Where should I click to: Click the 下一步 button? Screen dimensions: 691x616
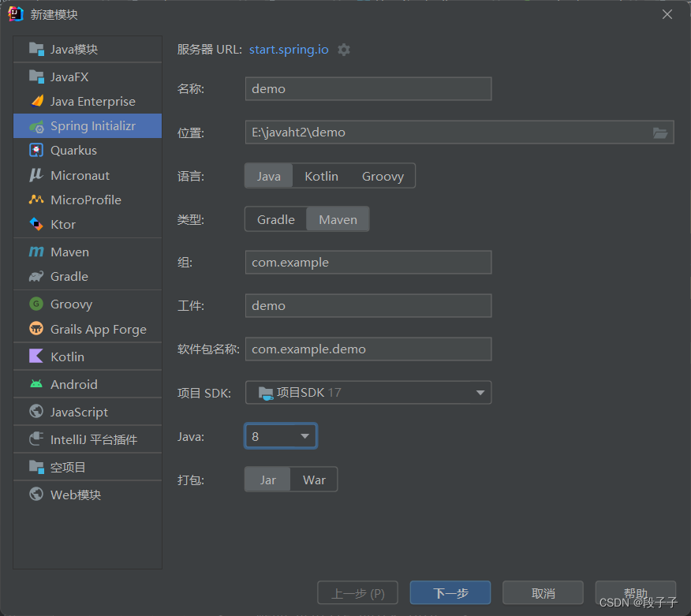click(450, 592)
